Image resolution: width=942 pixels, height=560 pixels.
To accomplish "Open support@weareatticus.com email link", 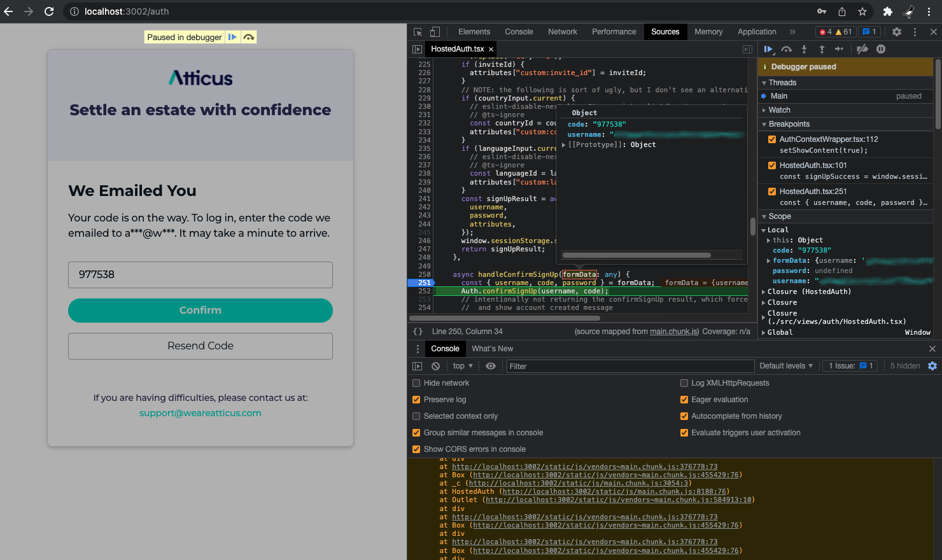I will [x=200, y=413].
